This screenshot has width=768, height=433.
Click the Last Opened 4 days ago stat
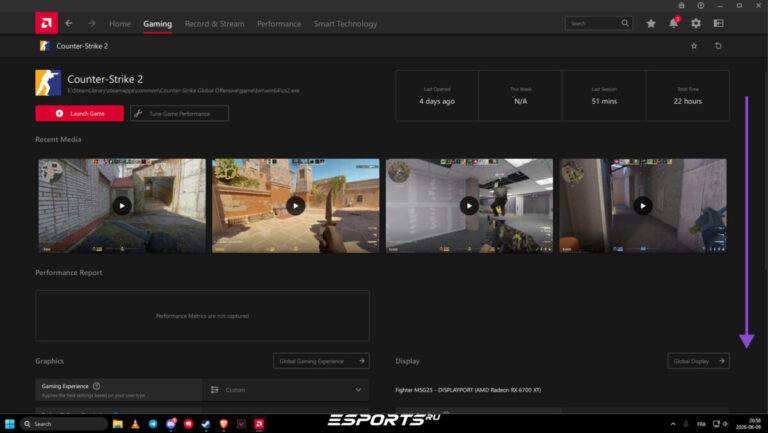(437, 96)
